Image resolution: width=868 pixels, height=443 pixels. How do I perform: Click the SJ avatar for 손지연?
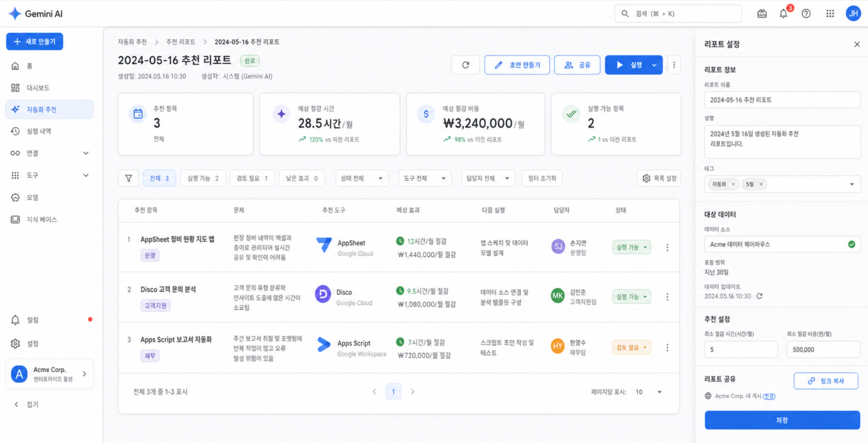click(x=558, y=246)
